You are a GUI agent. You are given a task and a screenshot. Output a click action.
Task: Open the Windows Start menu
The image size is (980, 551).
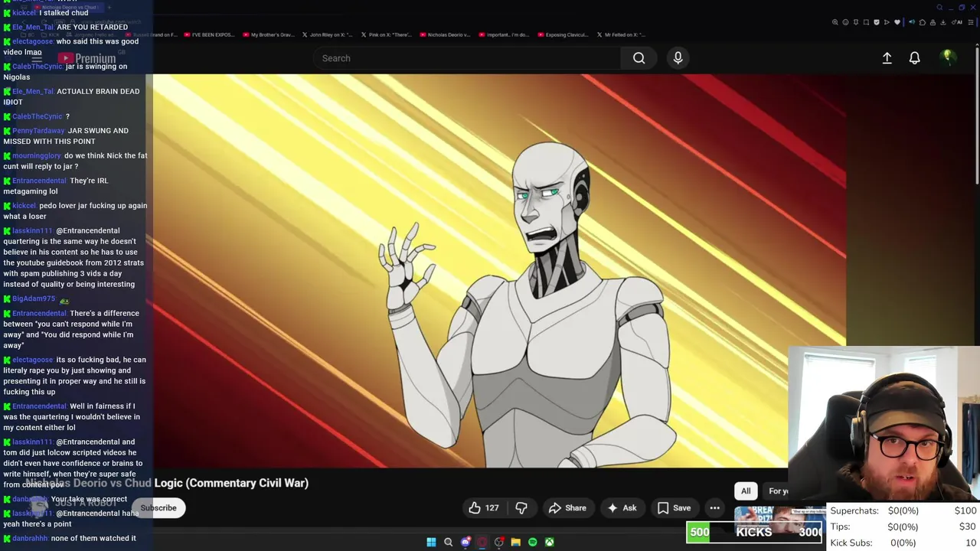tap(431, 542)
